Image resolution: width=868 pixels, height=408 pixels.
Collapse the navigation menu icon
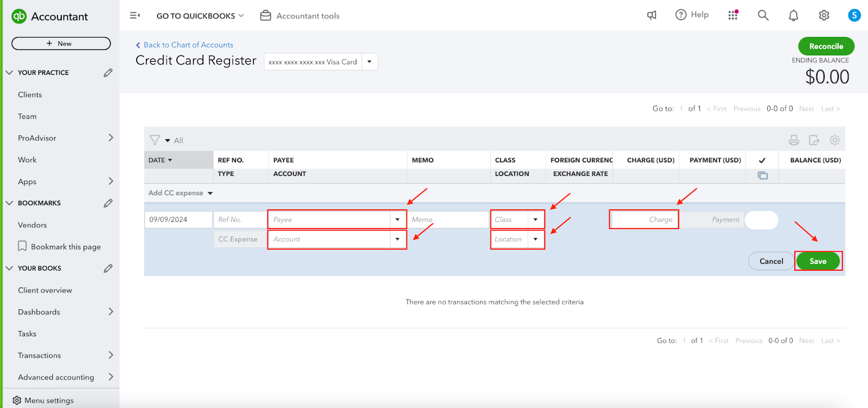point(135,16)
